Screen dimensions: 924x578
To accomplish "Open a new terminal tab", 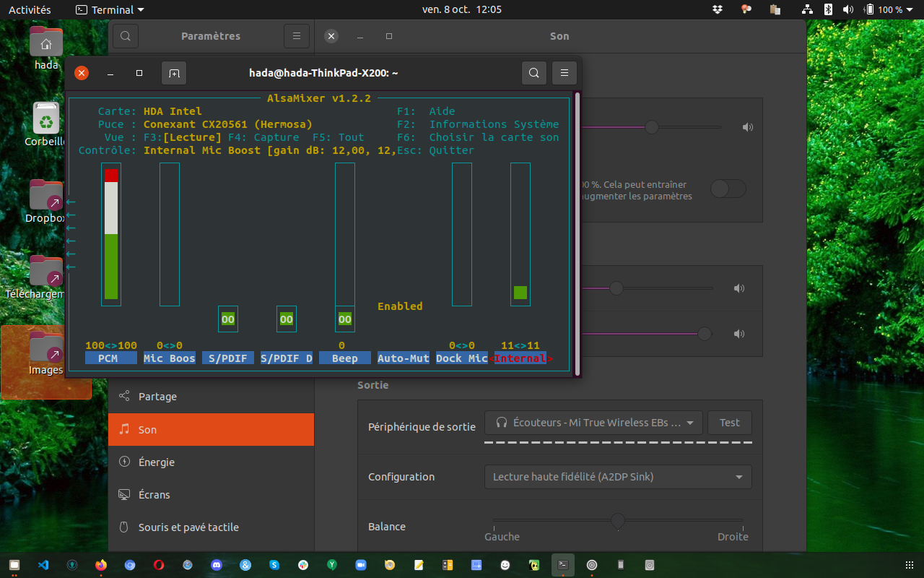I will coord(174,73).
